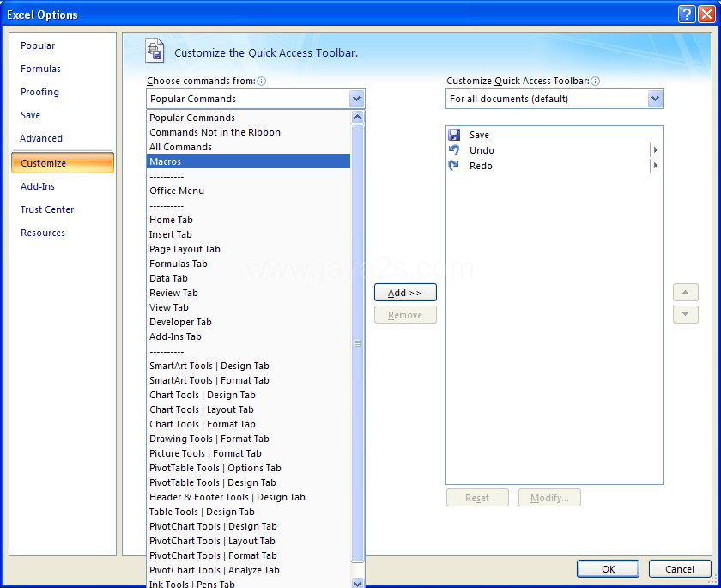Select SmartArt Tools | Format Tab
Screen dimensions: 721x588
click(x=248, y=380)
